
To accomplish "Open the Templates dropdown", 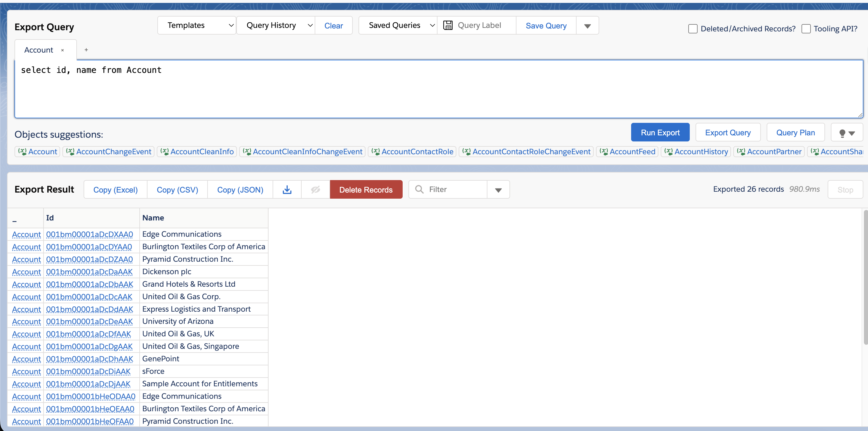I will (x=197, y=25).
